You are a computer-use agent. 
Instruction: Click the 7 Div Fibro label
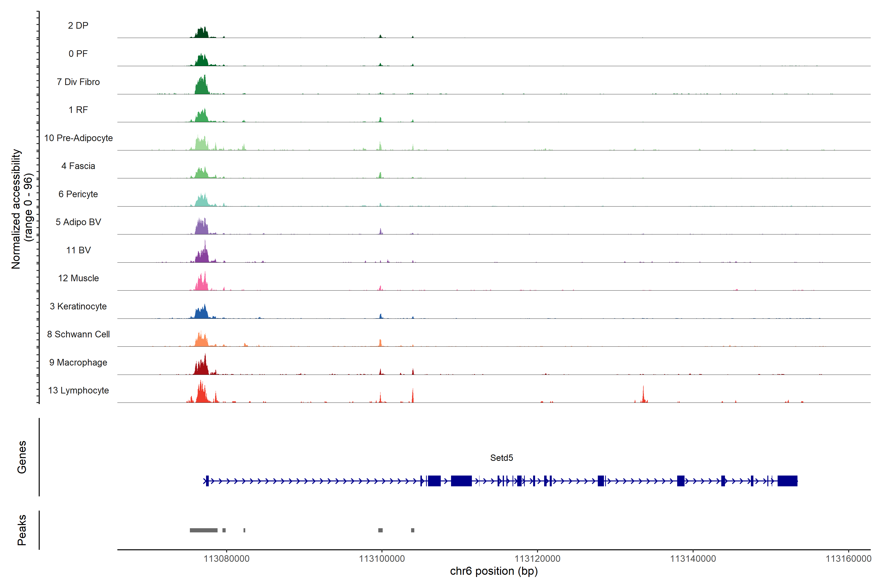[78, 82]
